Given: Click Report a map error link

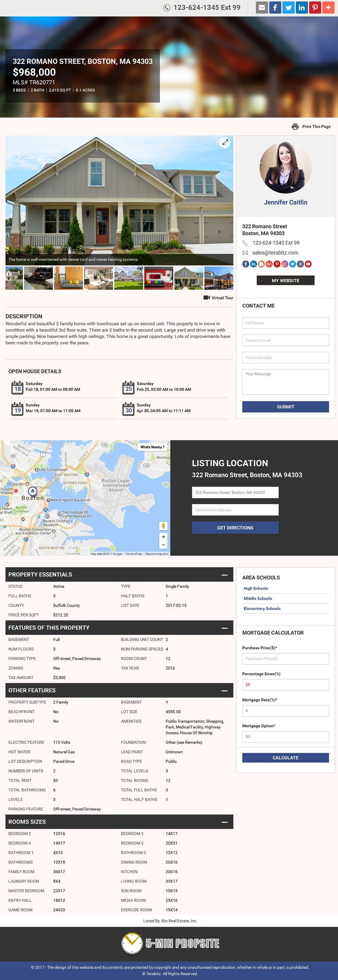Looking at the screenshot, I should click(x=157, y=554).
